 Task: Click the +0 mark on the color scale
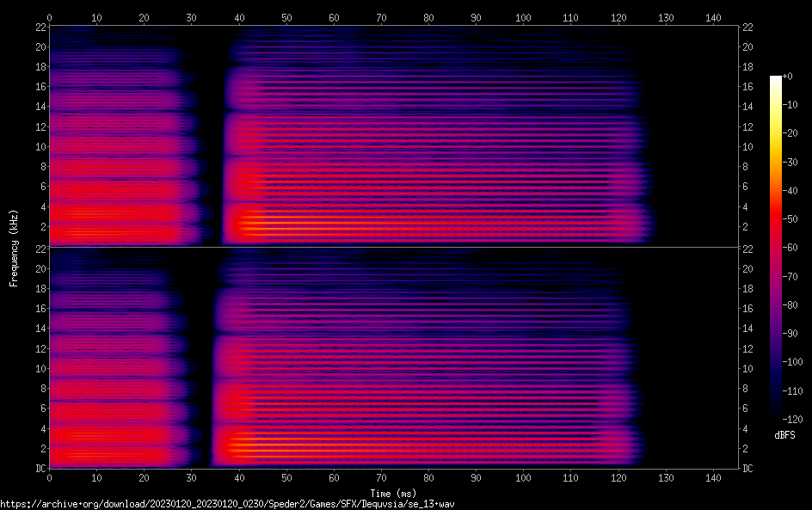coord(788,77)
